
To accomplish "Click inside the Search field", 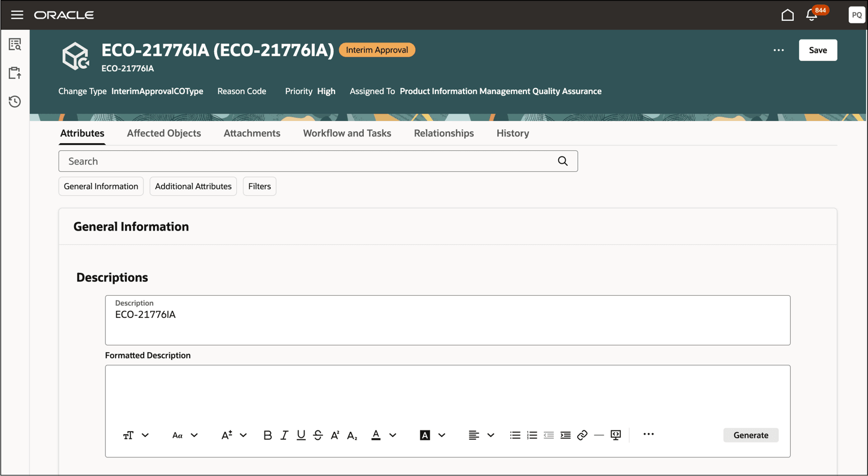I will pos(299,160).
